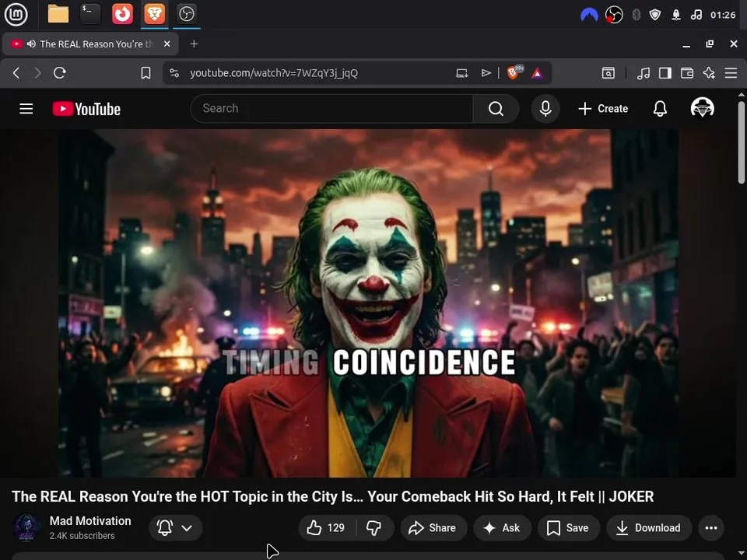Expand subscription notification bell dropdown
747x560 pixels.
176,527
